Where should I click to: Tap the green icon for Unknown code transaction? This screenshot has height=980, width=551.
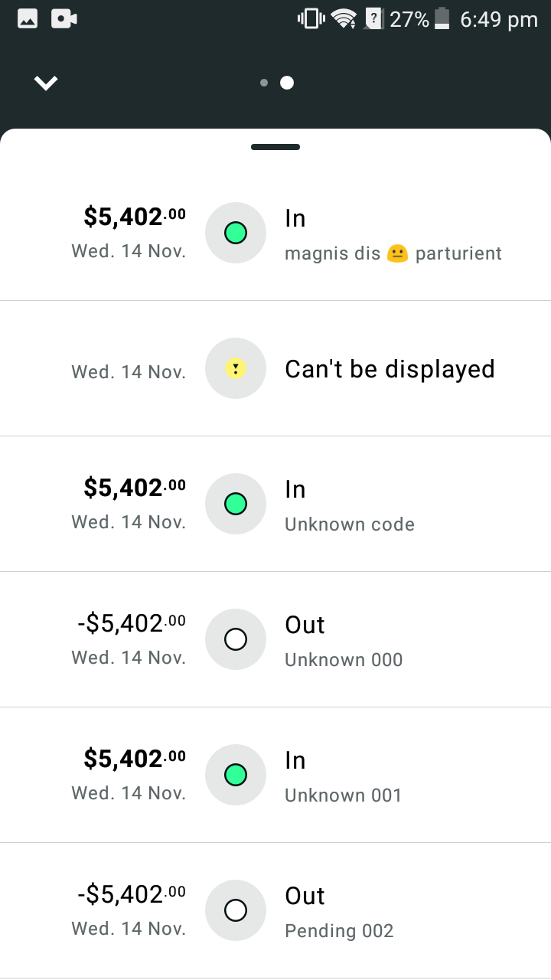coord(236,504)
